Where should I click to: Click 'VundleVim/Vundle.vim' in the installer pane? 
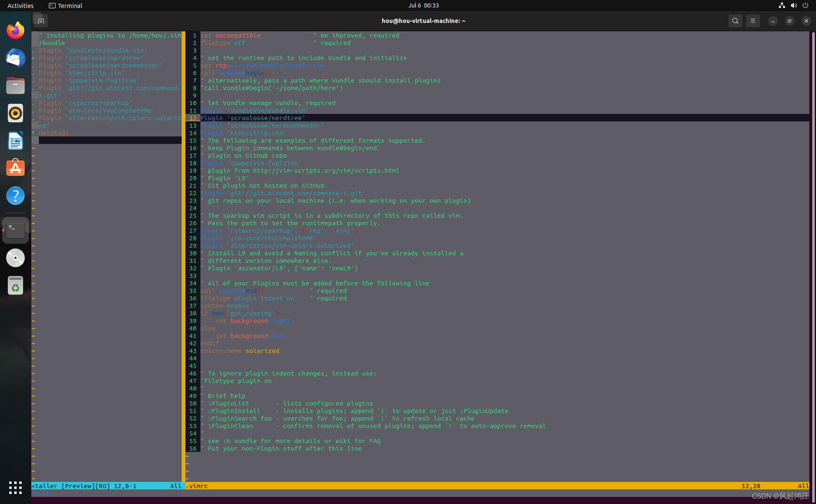click(106, 50)
